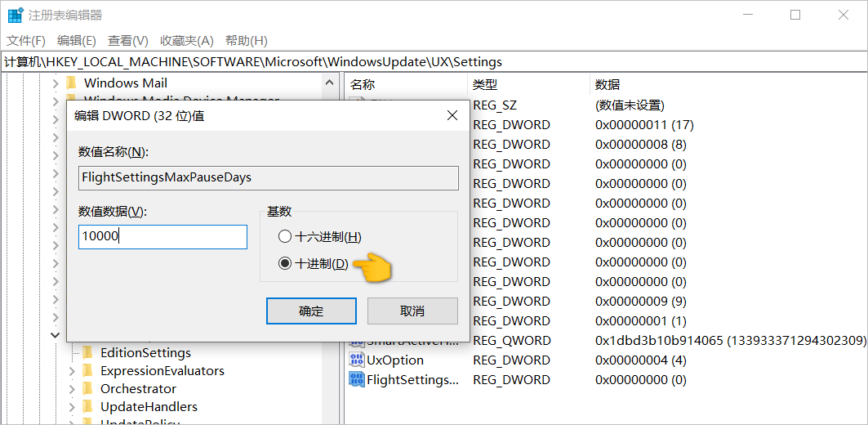Screen dimensions: 868x425
Task: Select the UxOption DWORD value icon
Action: click(357, 360)
